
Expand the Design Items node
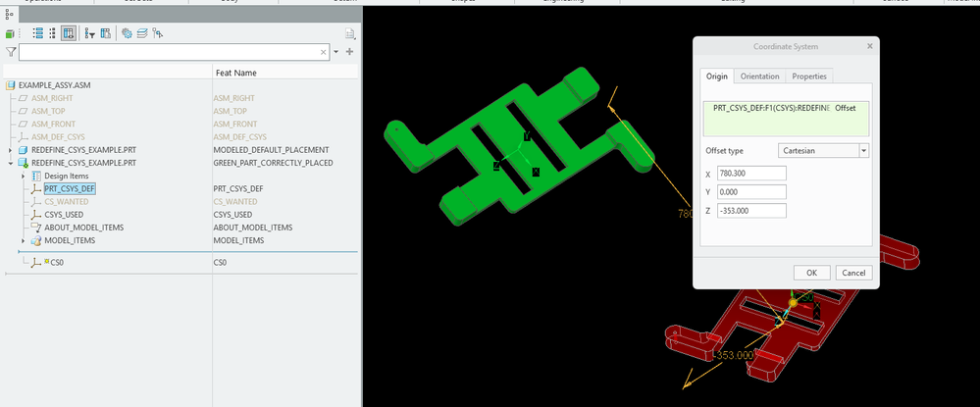[x=24, y=177]
